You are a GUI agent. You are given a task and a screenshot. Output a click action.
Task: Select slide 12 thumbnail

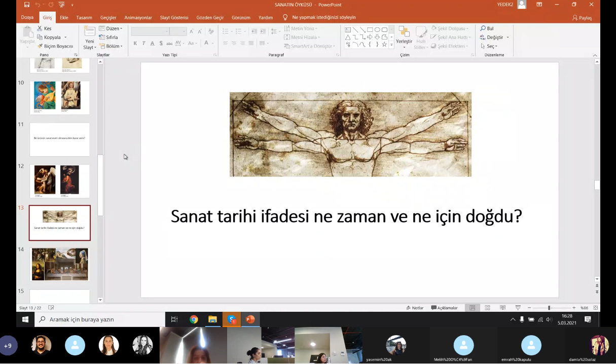pos(60,181)
